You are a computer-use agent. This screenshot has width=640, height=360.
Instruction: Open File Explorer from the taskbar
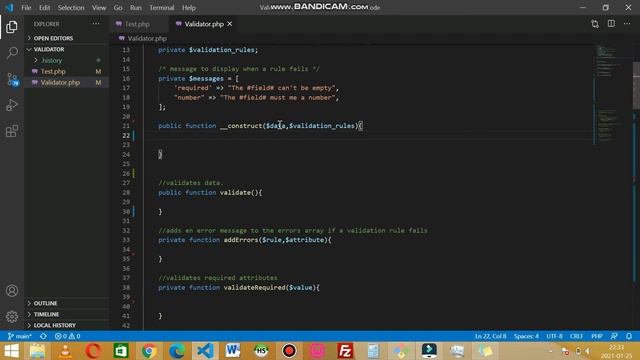tap(38, 351)
